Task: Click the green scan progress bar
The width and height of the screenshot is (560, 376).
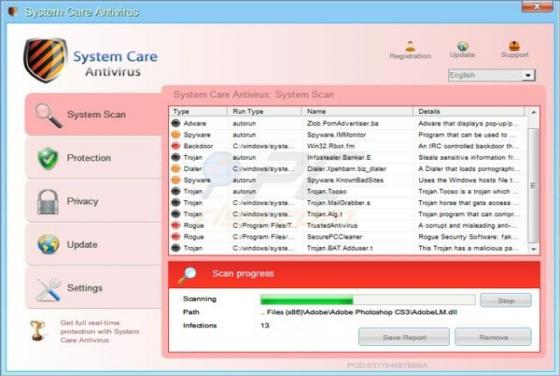Action: [368, 300]
